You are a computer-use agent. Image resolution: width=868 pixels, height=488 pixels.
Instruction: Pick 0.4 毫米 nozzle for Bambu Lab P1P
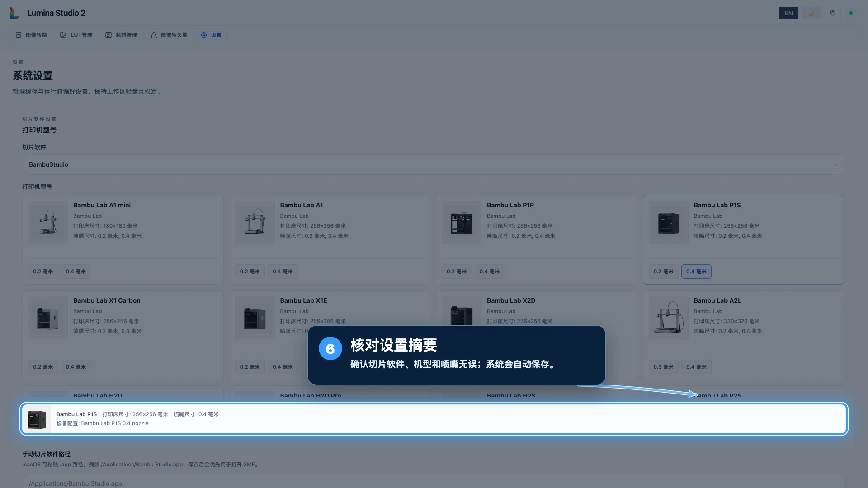[x=490, y=272]
